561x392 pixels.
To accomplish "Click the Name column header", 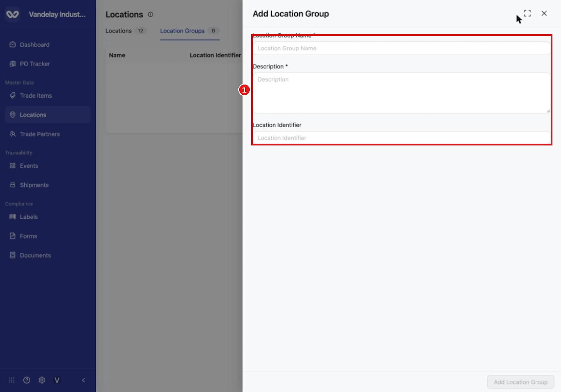I will pos(117,55).
